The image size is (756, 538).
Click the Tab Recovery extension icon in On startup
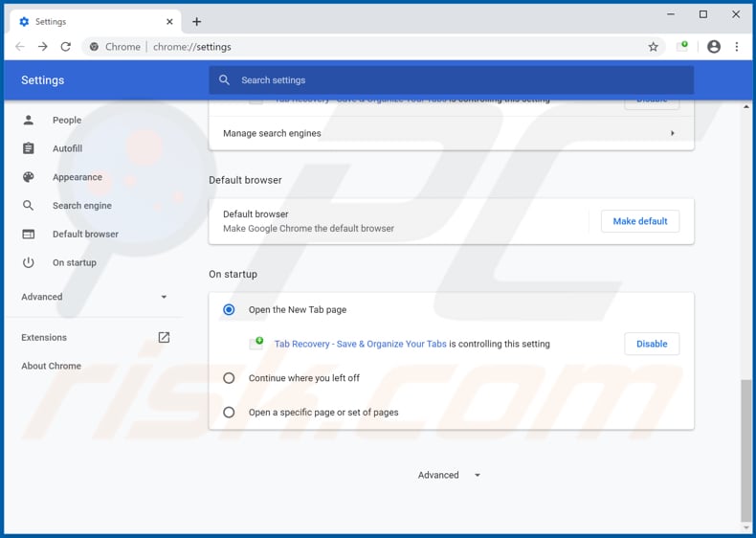tap(256, 343)
